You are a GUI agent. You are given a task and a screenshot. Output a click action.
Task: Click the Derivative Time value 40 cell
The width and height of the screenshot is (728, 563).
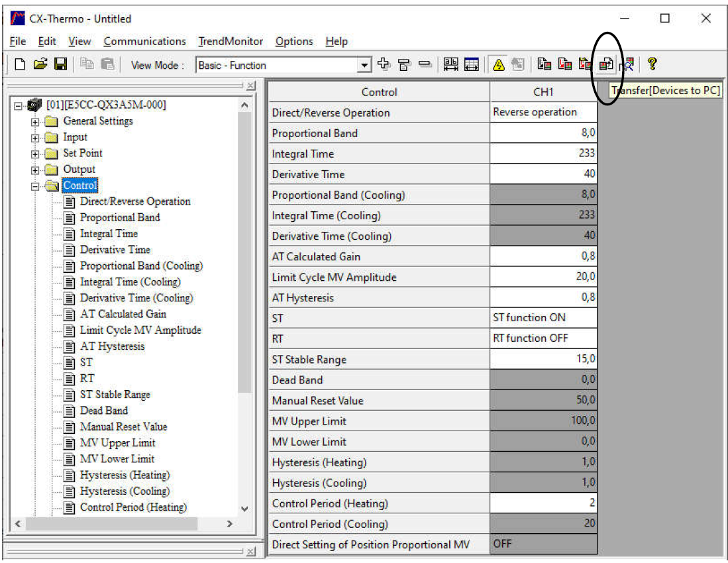pyautogui.click(x=543, y=174)
